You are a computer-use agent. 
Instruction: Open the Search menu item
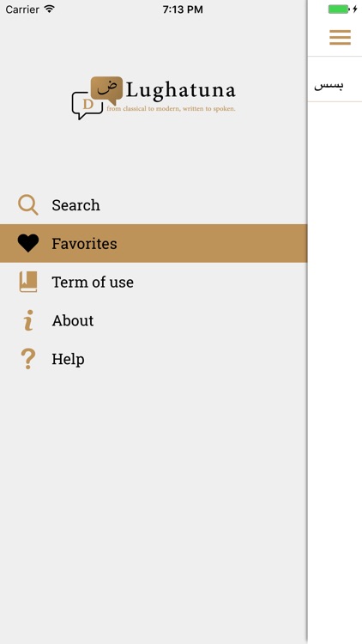click(x=154, y=205)
